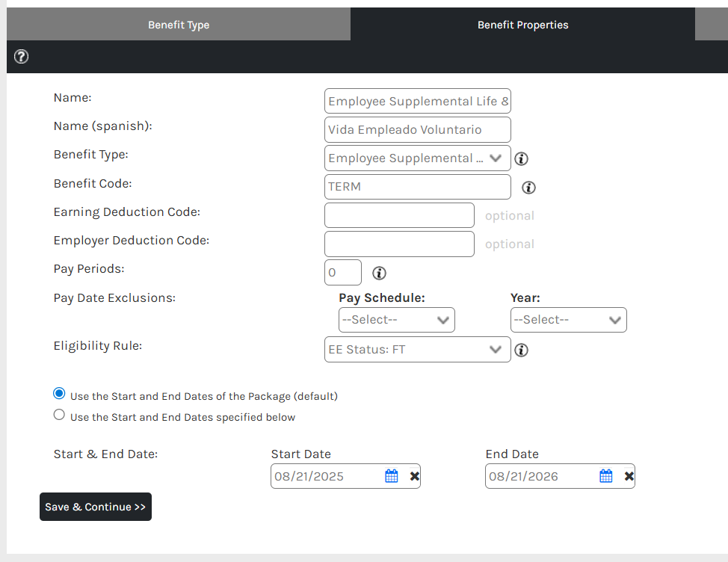Open End Date calendar picker
This screenshot has height=562, width=728.
click(606, 476)
